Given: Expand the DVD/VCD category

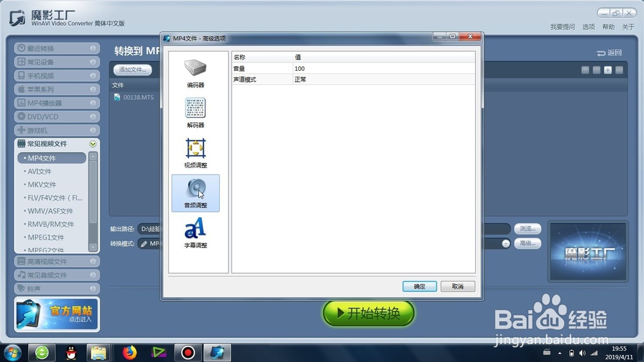Looking at the screenshot, I should [x=57, y=117].
